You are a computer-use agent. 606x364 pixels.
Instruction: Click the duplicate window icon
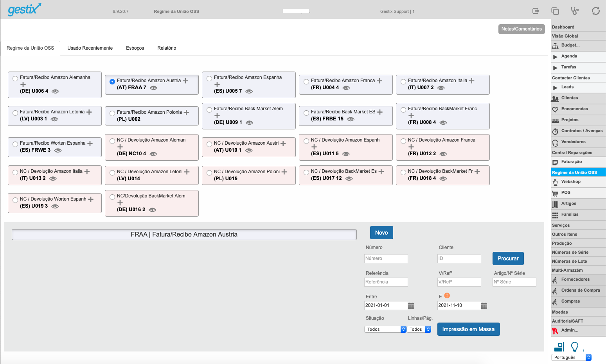click(555, 11)
